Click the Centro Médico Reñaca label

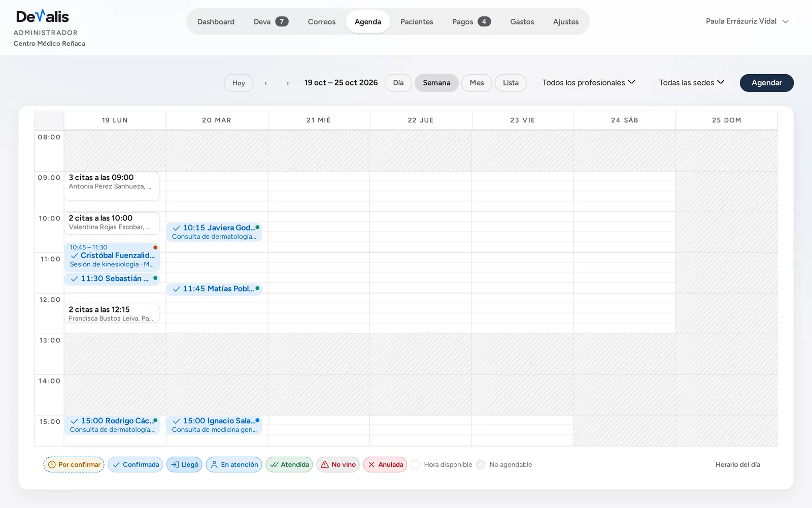(x=49, y=44)
